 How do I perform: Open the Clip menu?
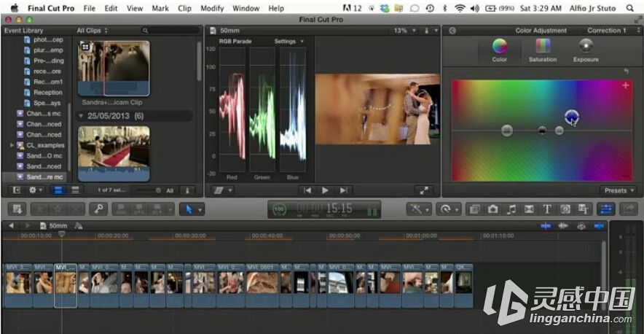tap(185, 8)
